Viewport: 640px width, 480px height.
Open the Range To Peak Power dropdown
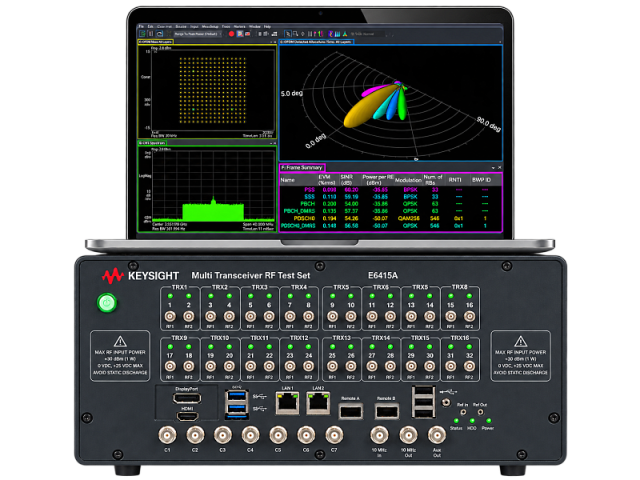[x=198, y=34]
